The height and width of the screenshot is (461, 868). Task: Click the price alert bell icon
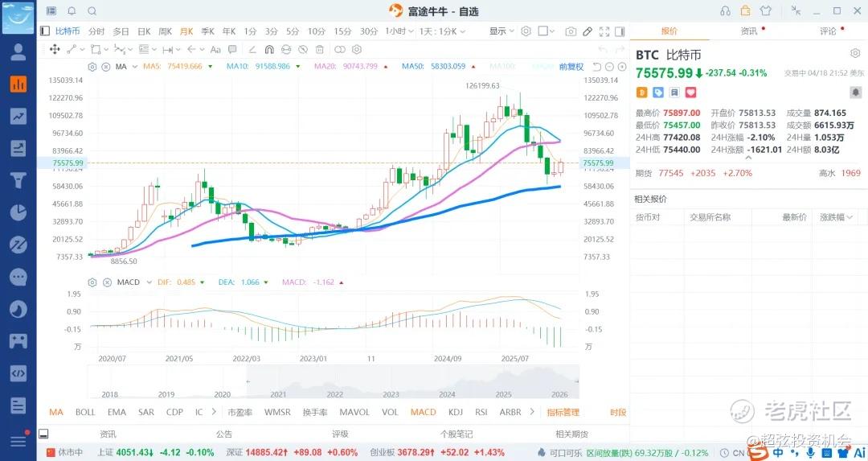coord(72,10)
